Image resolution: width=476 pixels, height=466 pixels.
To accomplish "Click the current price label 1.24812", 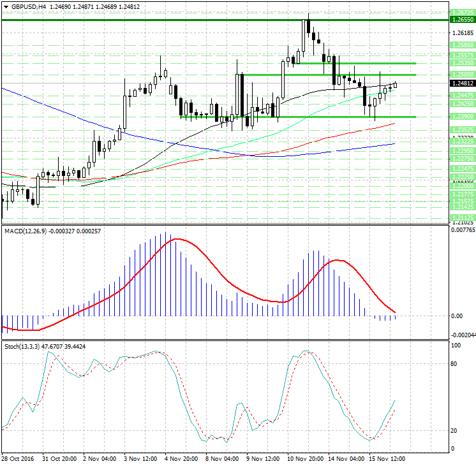I will click(x=462, y=84).
